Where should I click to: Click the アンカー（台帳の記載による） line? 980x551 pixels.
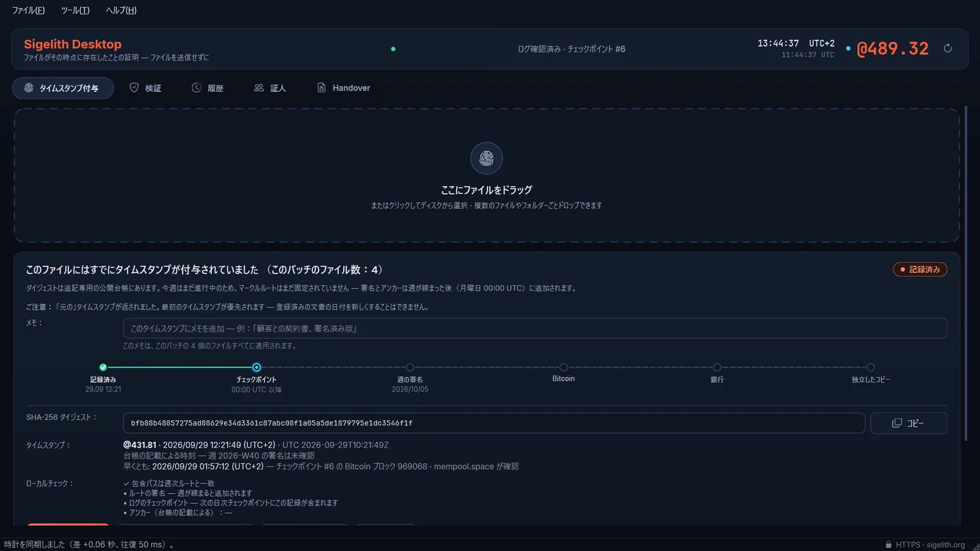[x=178, y=512]
